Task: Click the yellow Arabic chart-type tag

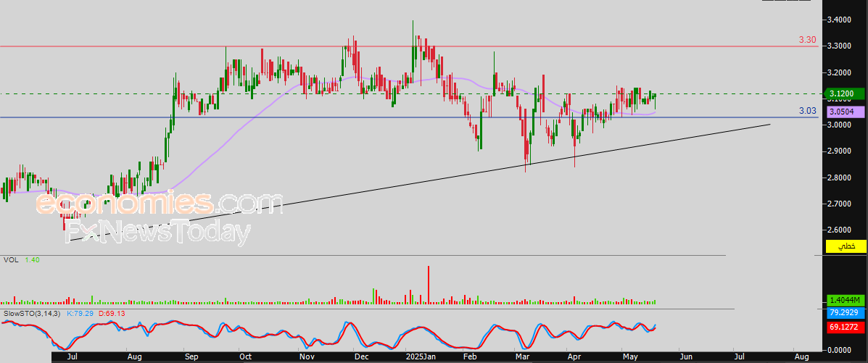Action: (x=846, y=246)
